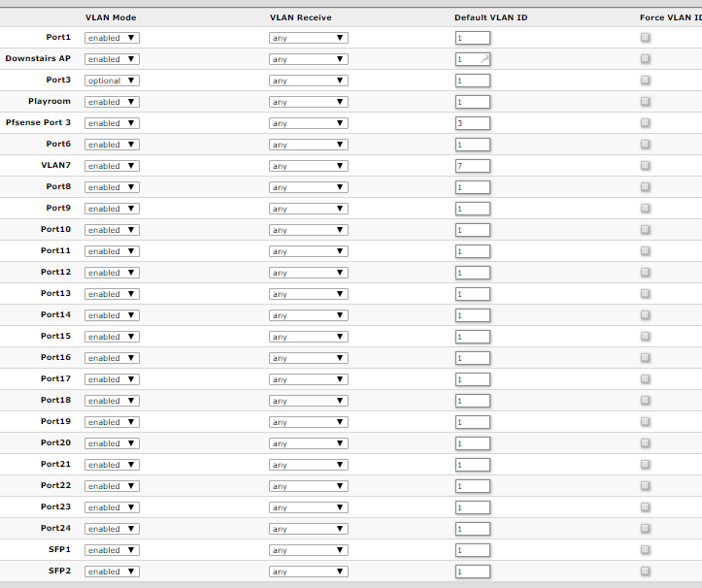Open VLAN Receive dropdown for Port12
702x588 pixels.
(308, 273)
